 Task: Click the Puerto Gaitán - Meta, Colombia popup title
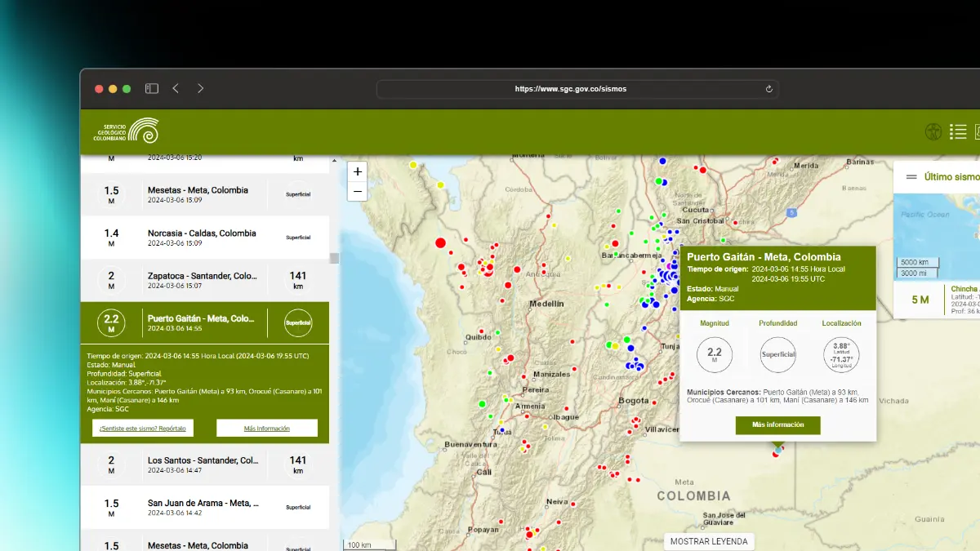pos(764,257)
